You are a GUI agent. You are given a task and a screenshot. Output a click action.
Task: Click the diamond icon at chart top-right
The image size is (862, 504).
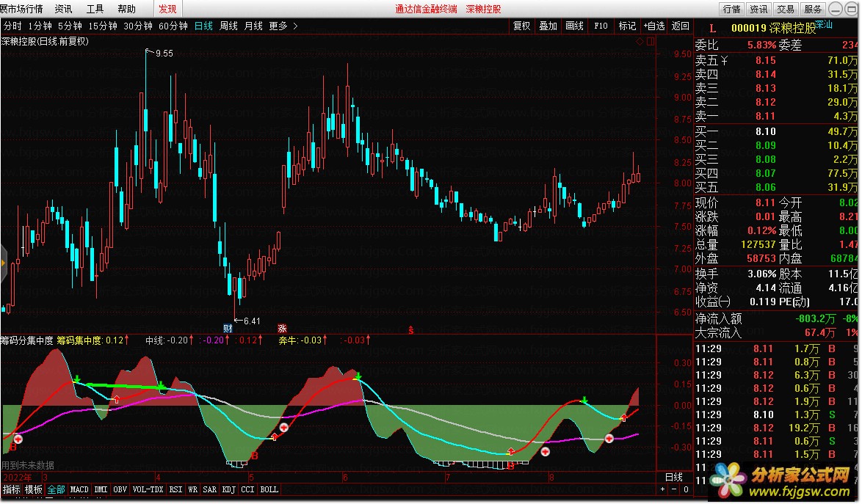(640, 41)
